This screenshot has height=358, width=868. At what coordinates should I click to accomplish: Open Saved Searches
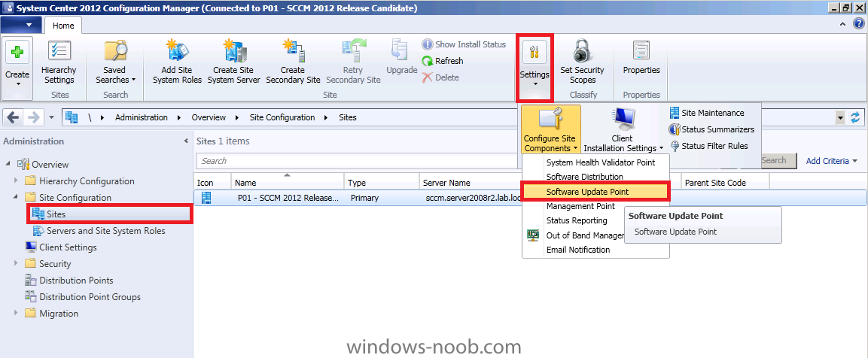click(115, 62)
